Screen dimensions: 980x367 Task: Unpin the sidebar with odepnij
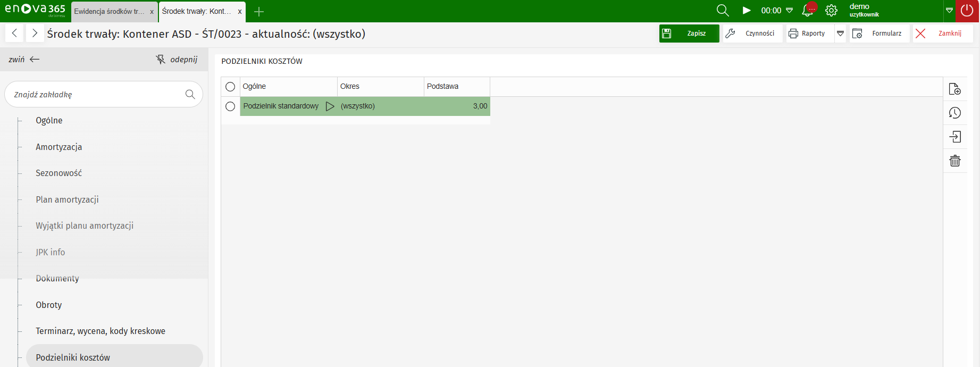click(x=177, y=60)
